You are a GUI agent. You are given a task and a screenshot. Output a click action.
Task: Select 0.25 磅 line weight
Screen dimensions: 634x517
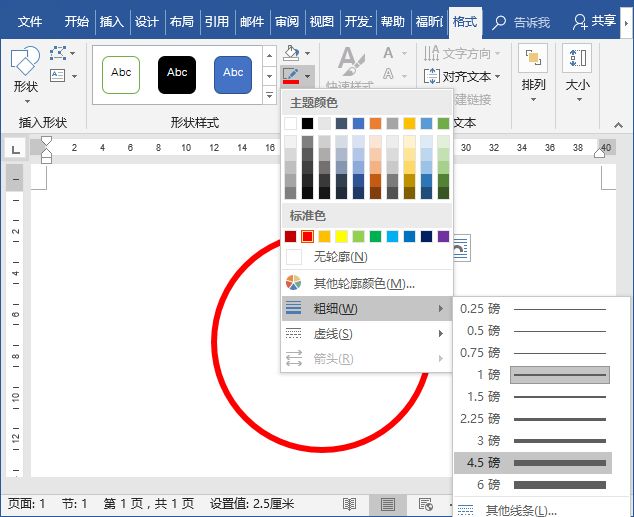(533, 309)
